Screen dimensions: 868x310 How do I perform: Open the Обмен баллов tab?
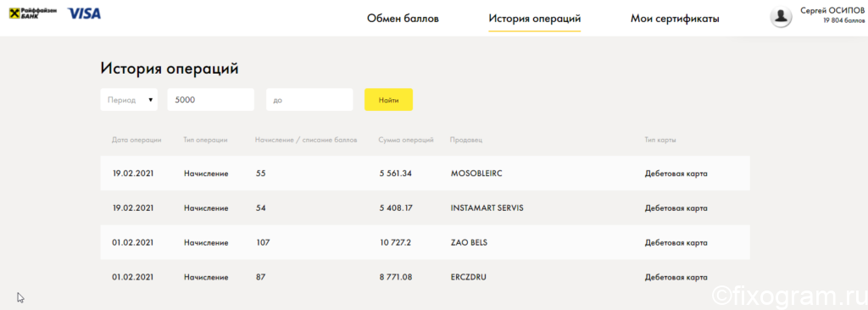pyautogui.click(x=403, y=19)
